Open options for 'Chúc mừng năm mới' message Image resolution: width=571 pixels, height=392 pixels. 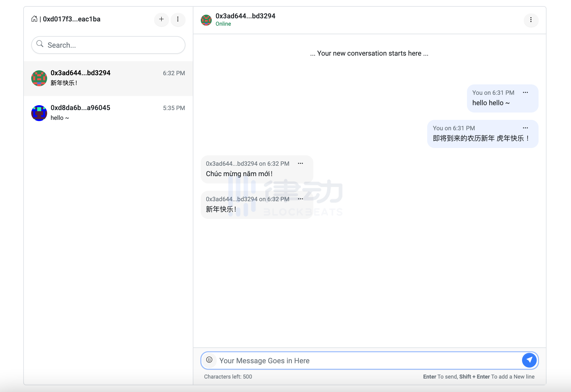pyautogui.click(x=300, y=163)
